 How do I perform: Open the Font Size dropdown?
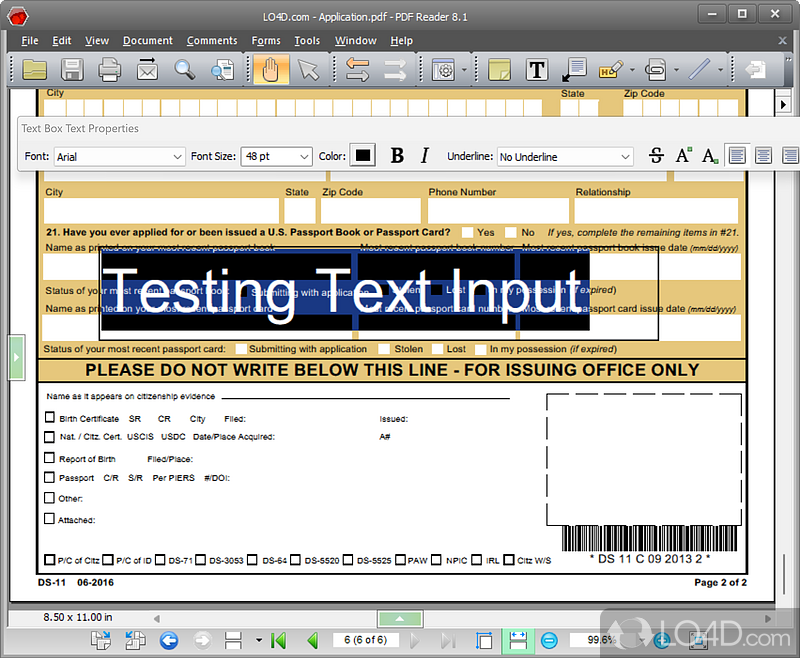276,157
